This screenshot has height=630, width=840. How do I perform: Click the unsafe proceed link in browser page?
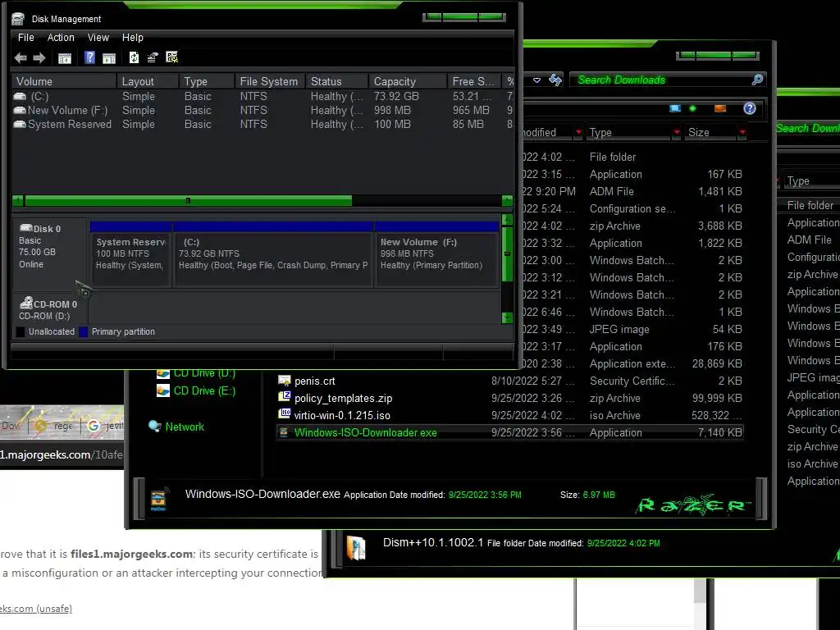coord(36,609)
